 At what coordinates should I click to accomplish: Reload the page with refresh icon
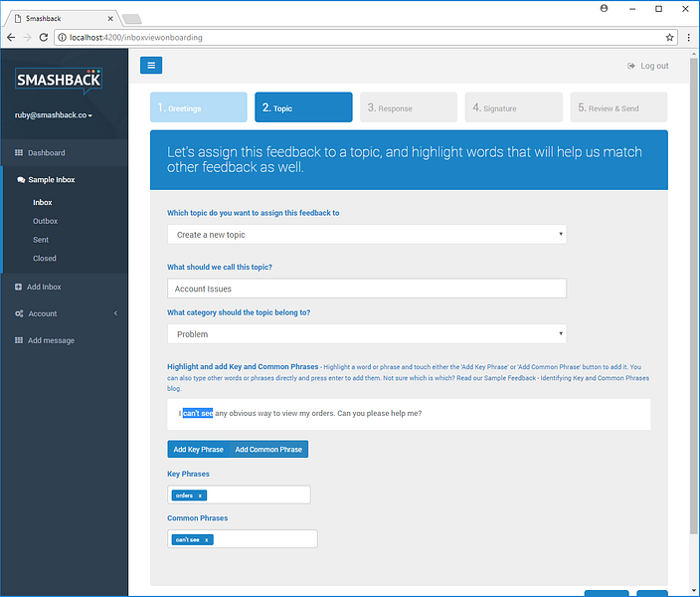(x=44, y=38)
